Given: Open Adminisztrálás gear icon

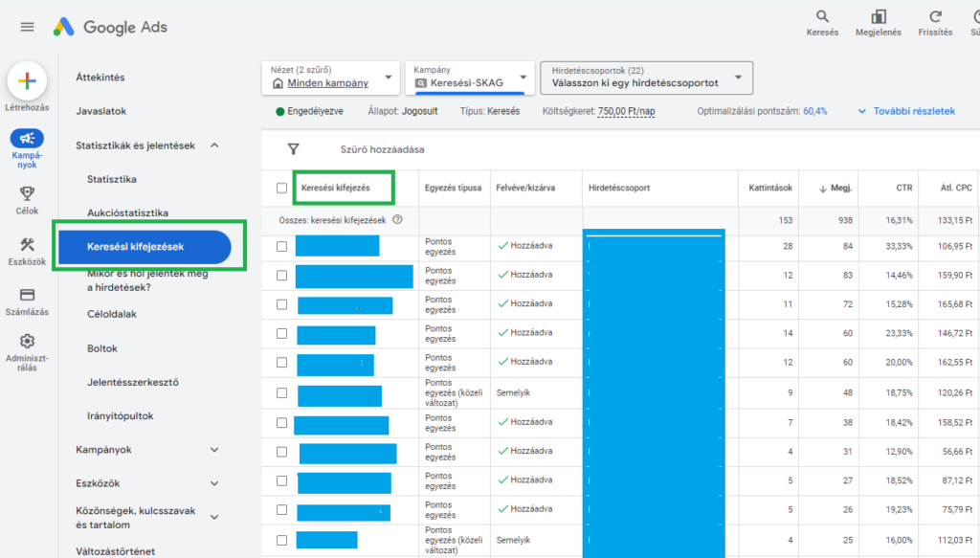Looking at the screenshot, I should [x=27, y=342].
